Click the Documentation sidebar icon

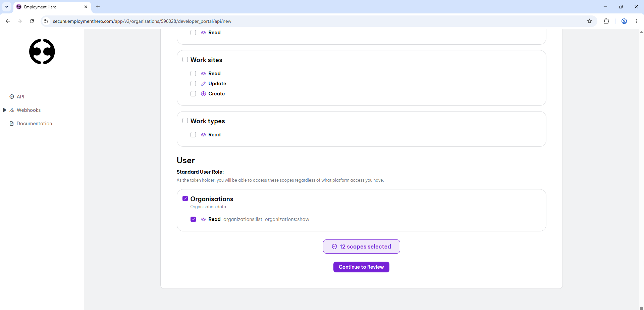[12, 124]
